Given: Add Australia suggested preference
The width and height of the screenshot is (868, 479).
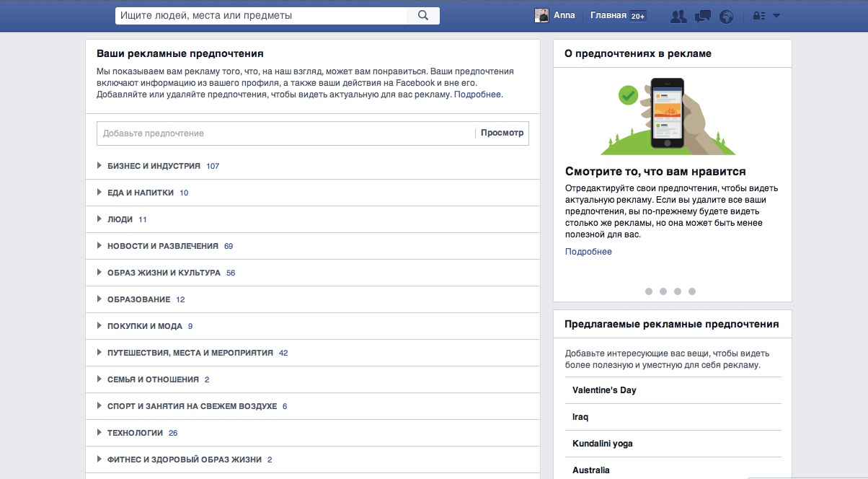Looking at the screenshot, I should pos(673,470).
